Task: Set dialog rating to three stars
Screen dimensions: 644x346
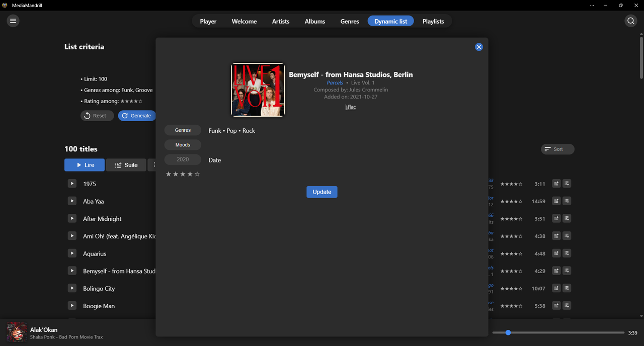Action: coord(183,174)
